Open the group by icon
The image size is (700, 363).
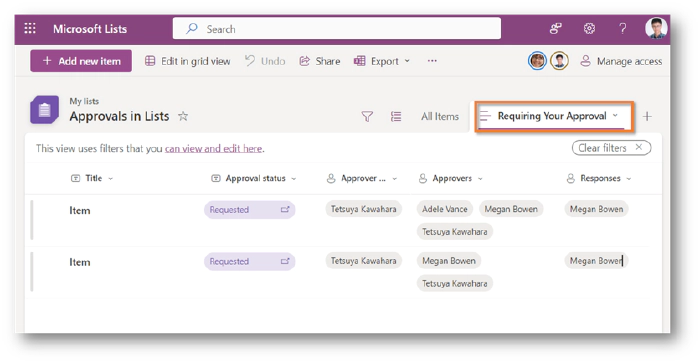(x=396, y=117)
